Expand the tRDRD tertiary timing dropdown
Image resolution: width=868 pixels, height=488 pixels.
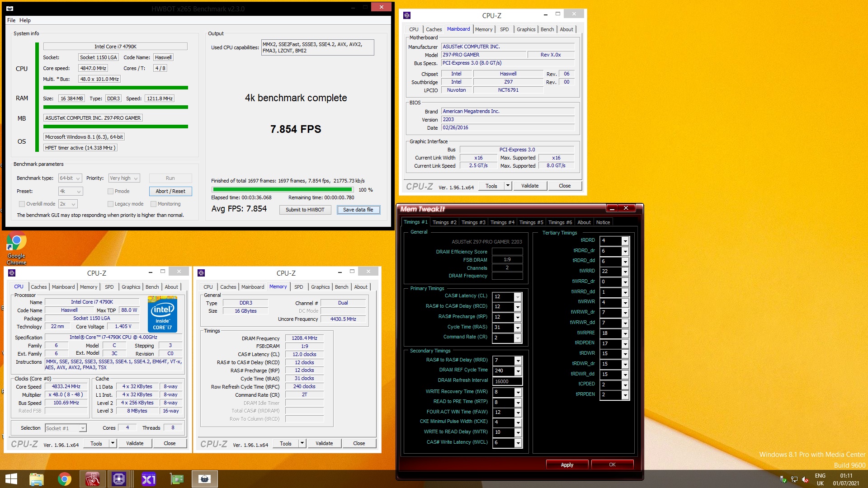(x=625, y=241)
